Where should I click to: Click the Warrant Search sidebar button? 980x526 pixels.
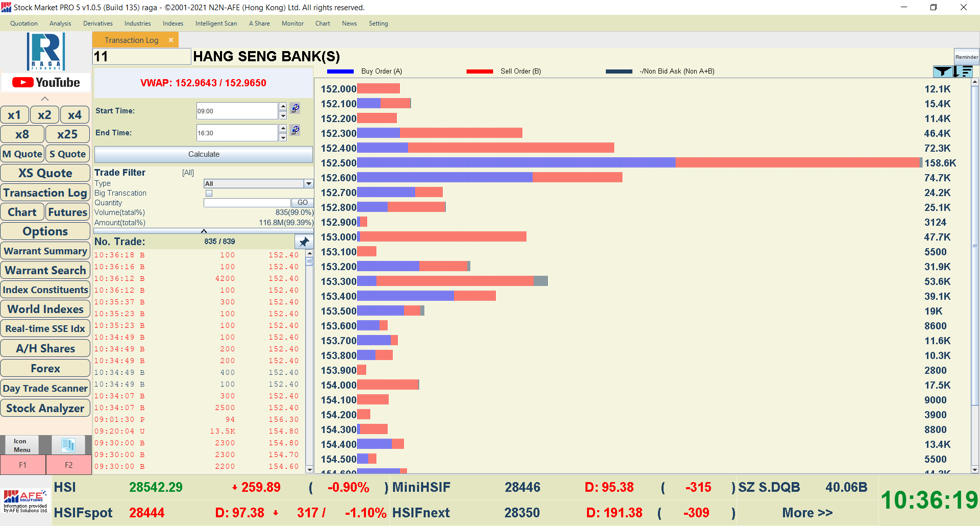tap(45, 270)
